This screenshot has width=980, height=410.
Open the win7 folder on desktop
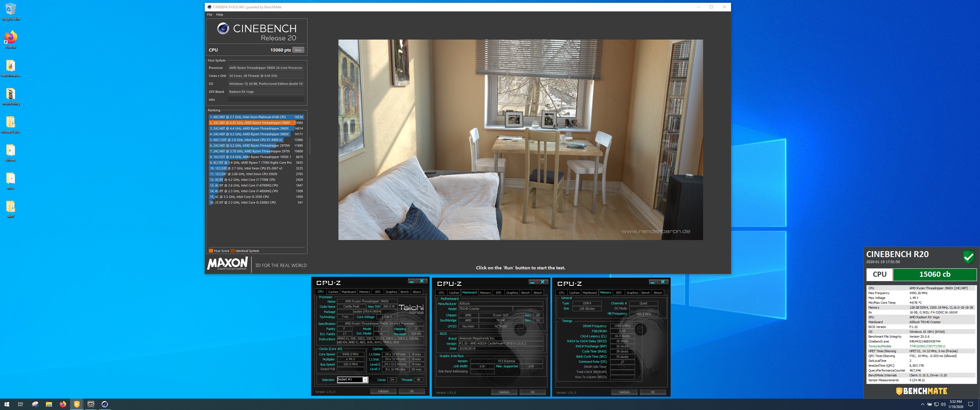pos(11,209)
